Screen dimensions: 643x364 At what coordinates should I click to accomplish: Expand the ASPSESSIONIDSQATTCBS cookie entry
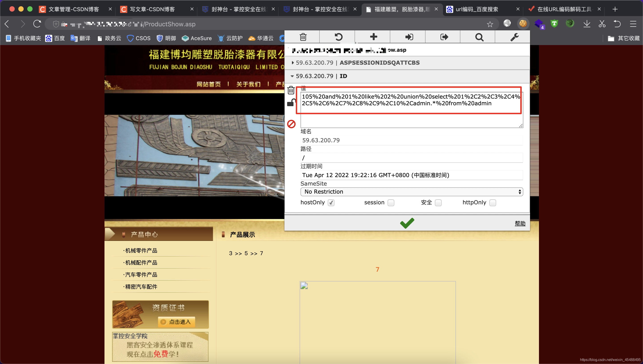[x=294, y=62]
